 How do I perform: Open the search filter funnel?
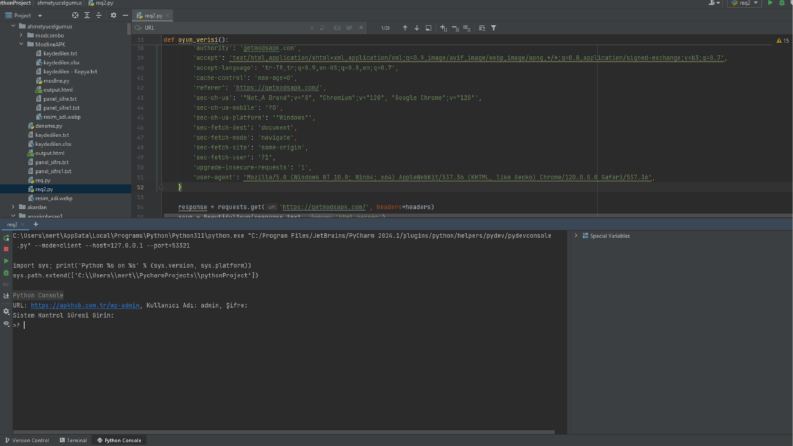494,28
